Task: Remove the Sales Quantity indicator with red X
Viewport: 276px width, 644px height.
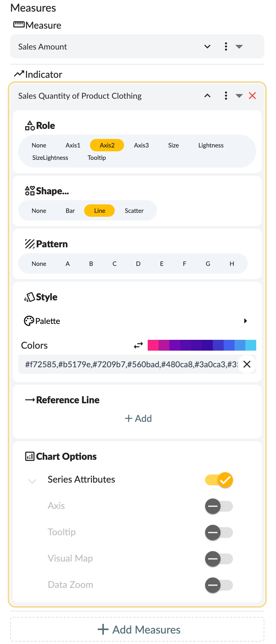Action: [252, 96]
